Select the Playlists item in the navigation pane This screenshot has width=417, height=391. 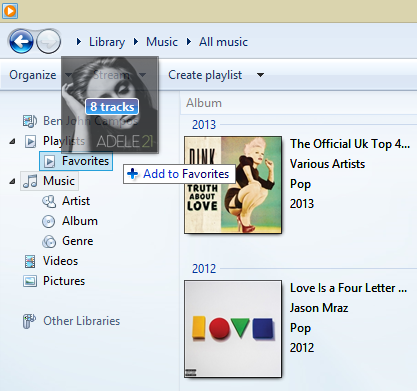point(64,141)
